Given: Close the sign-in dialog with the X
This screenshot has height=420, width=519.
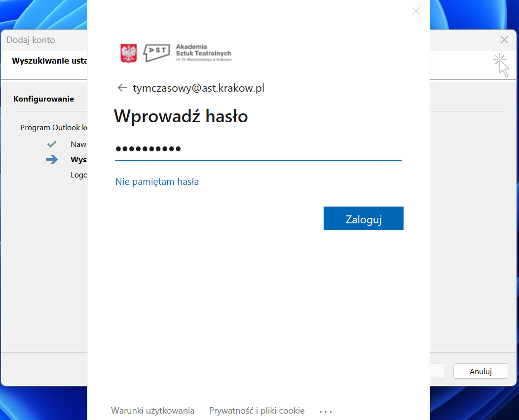Looking at the screenshot, I should coord(416,11).
